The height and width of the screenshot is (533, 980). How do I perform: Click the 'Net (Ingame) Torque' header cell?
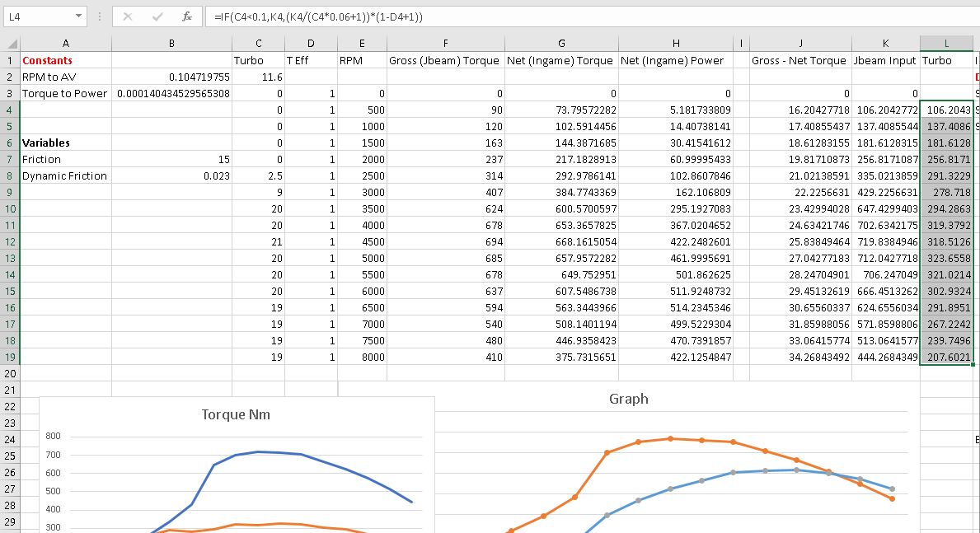click(x=561, y=61)
